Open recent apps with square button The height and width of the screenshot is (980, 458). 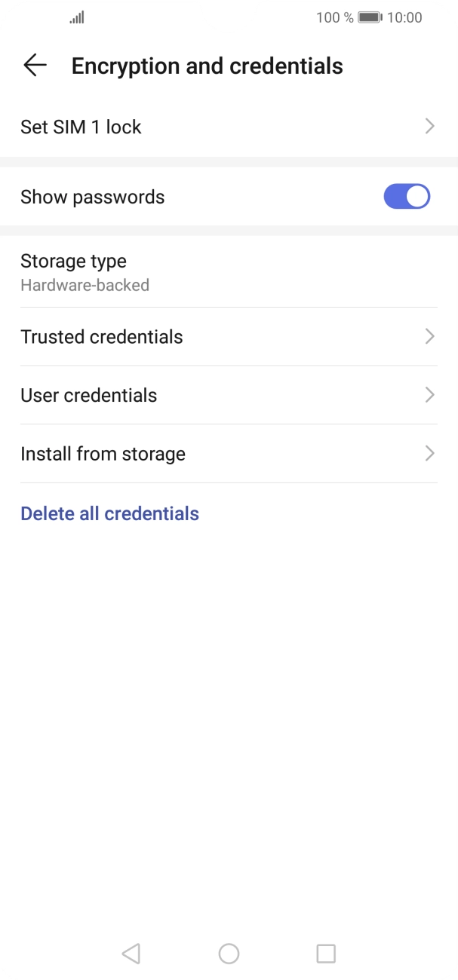pos(326,954)
